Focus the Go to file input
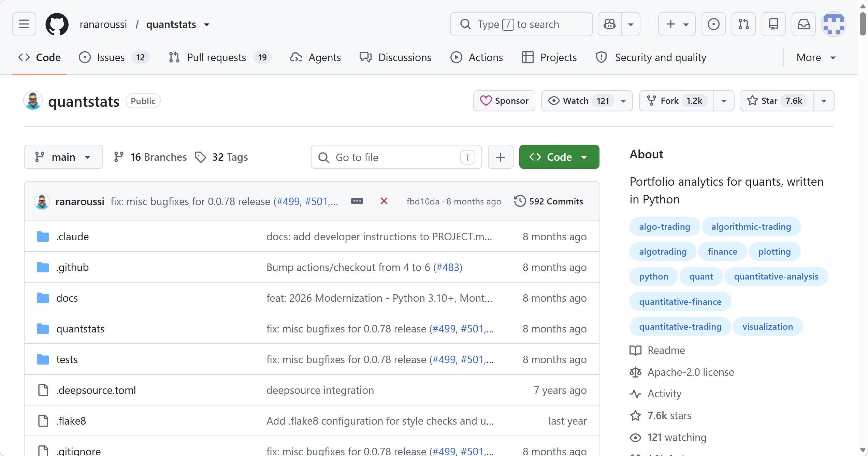The image size is (868, 456). pyautogui.click(x=396, y=157)
